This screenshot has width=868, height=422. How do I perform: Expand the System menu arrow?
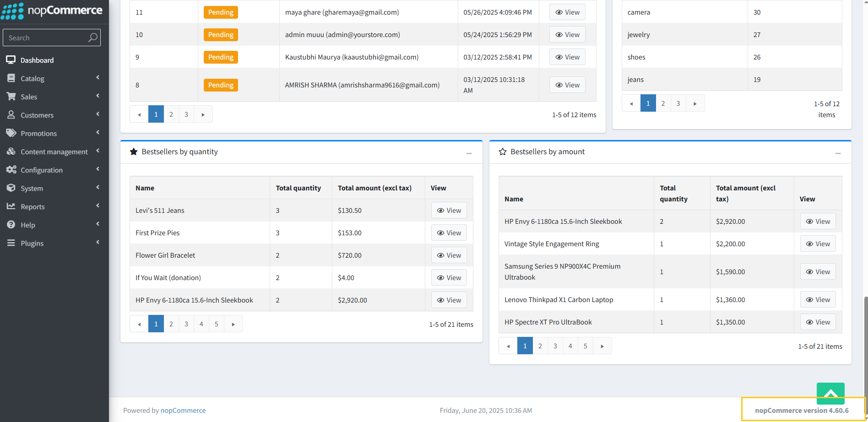(98, 188)
